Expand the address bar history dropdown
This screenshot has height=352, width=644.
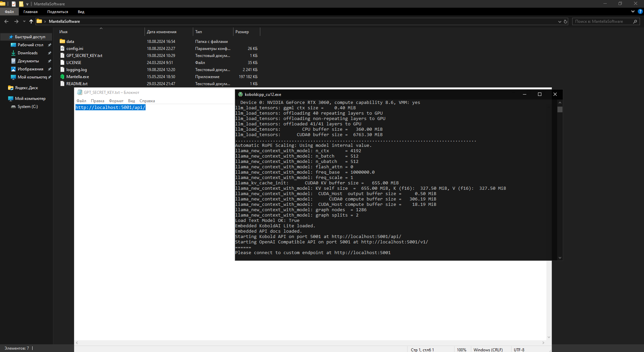pyautogui.click(x=559, y=21)
